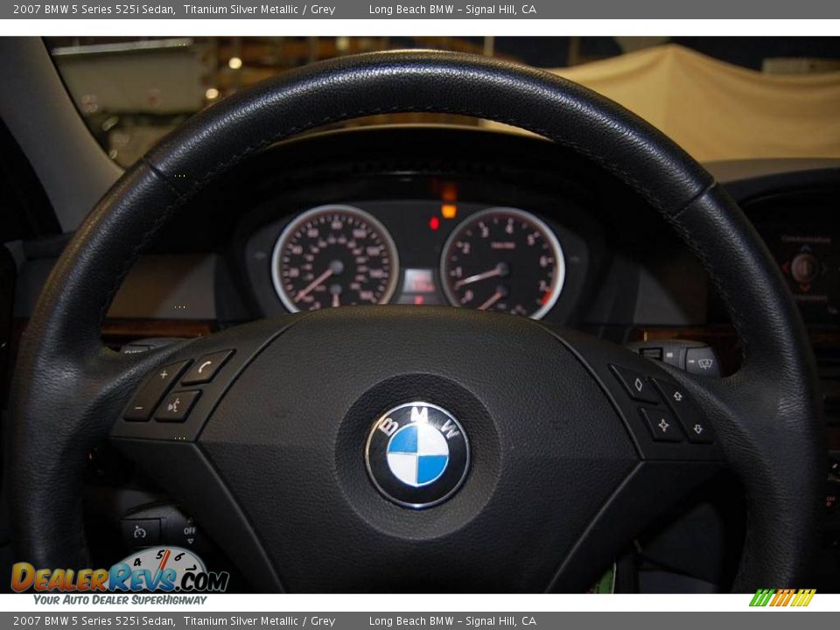Click the bottom caption 'Titanium Silver Metallic / Grey'
The width and height of the screenshot is (840, 630).
(259, 621)
